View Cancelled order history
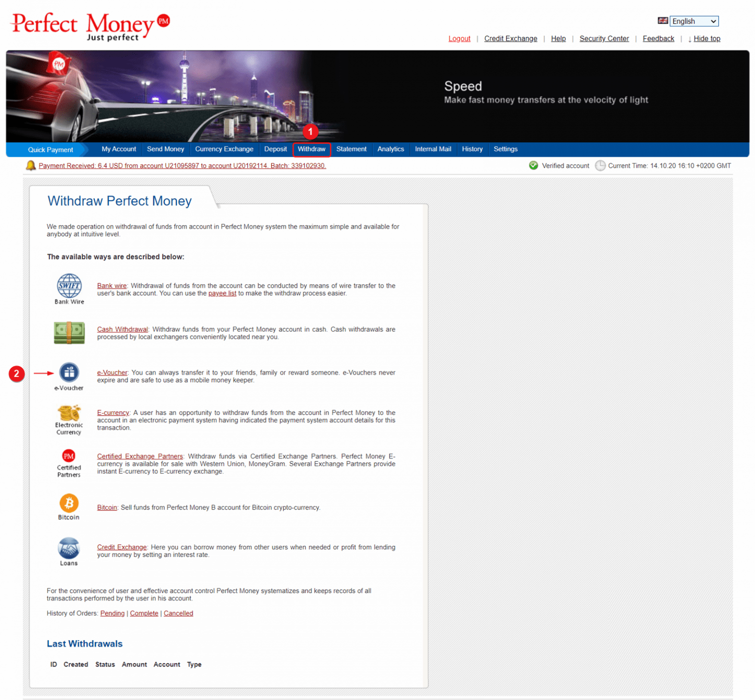The image size is (755, 700). (178, 614)
